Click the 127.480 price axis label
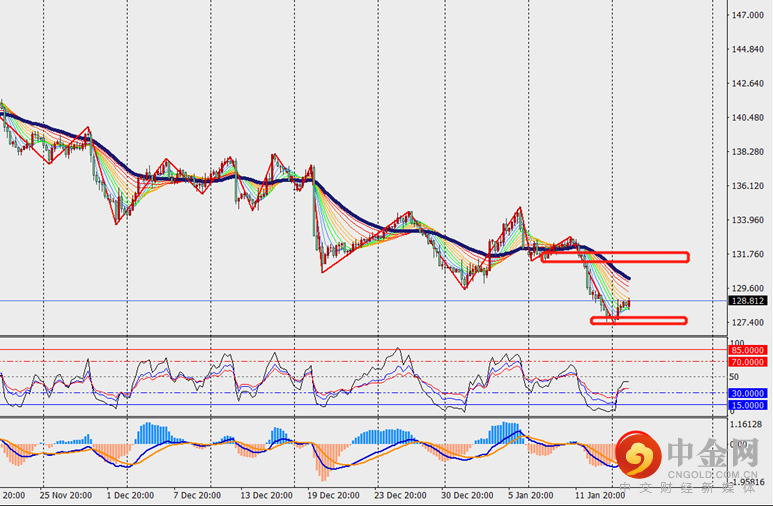773x506 pixels. [x=748, y=322]
